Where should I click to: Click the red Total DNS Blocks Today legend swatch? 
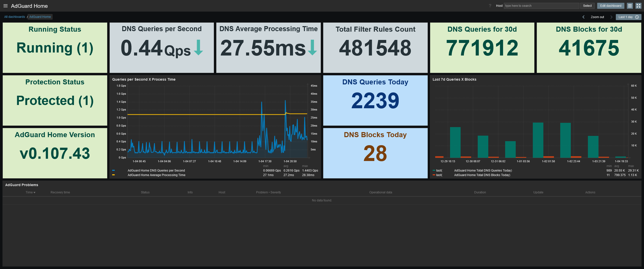pyautogui.click(x=434, y=175)
